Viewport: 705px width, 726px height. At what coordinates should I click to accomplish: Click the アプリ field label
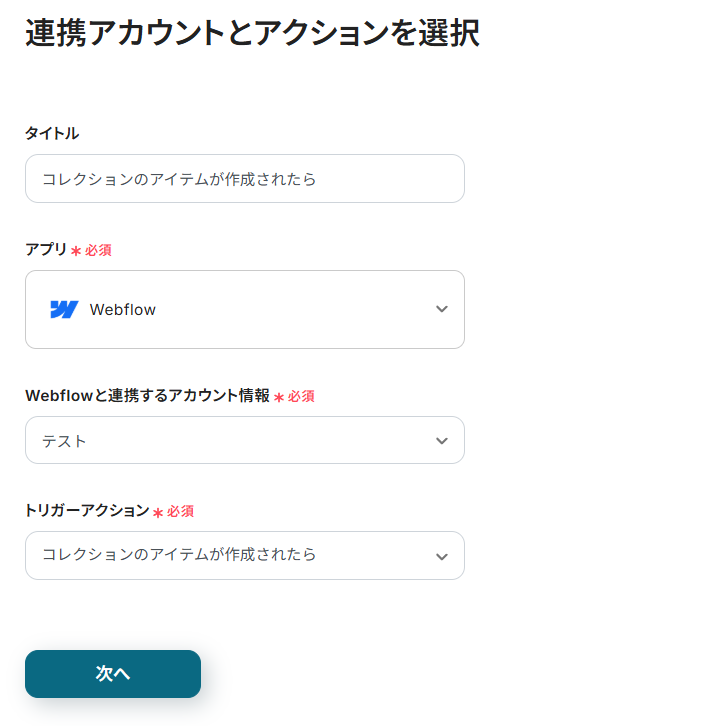point(46,249)
